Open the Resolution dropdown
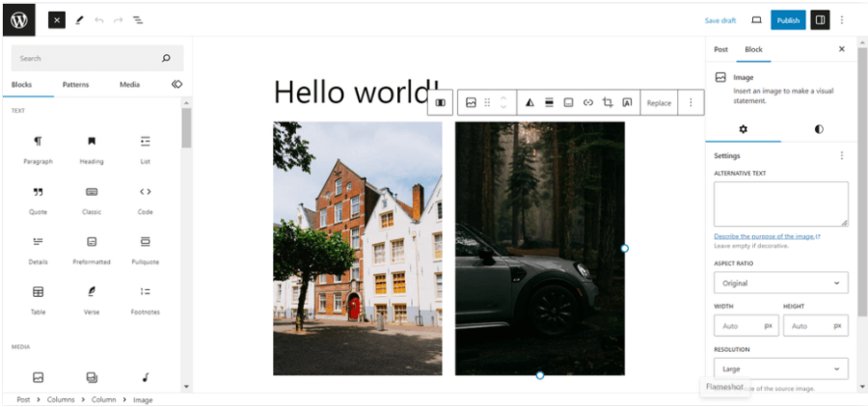 tap(780, 368)
